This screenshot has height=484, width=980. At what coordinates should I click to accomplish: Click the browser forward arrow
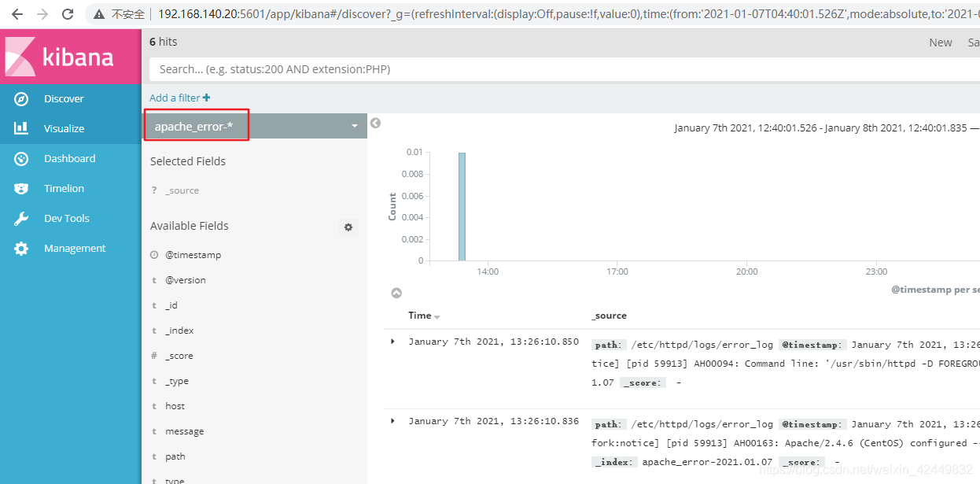[x=42, y=14]
